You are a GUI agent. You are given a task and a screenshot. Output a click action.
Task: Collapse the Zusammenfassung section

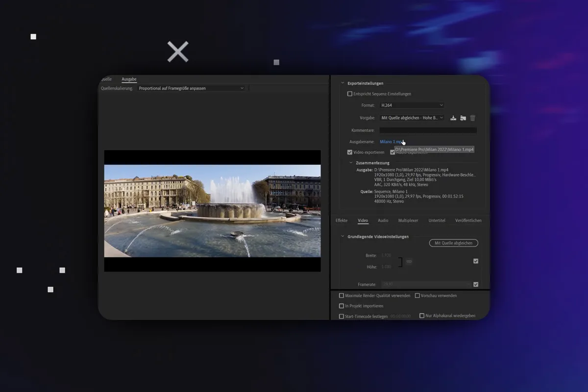click(351, 163)
